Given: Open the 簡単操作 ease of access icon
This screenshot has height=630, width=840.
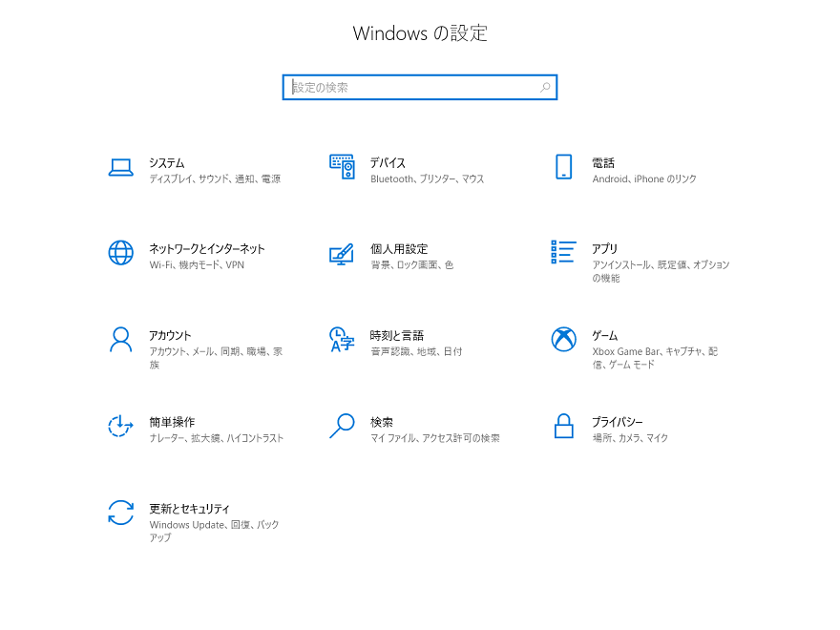Looking at the screenshot, I should pyautogui.click(x=120, y=426).
